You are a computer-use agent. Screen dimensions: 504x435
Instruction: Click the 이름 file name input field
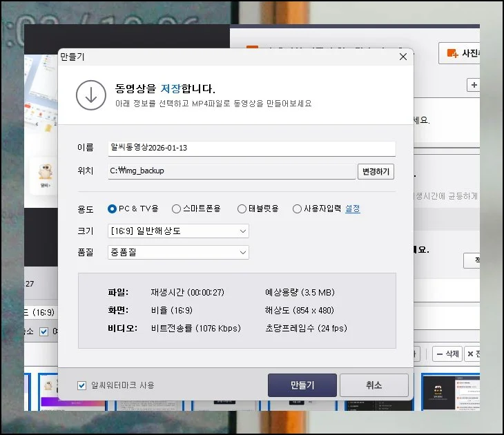pos(251,148)
